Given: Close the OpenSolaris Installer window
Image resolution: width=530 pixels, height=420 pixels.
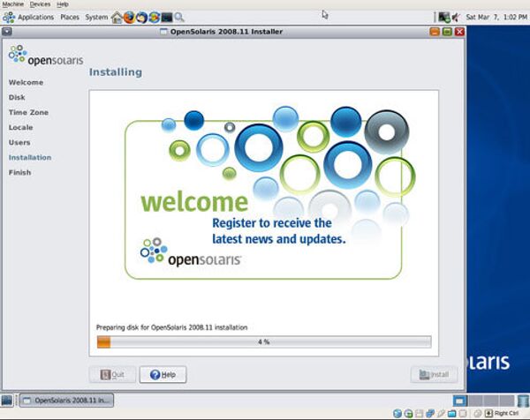Looking at the screenshot, I should [459, 32].
